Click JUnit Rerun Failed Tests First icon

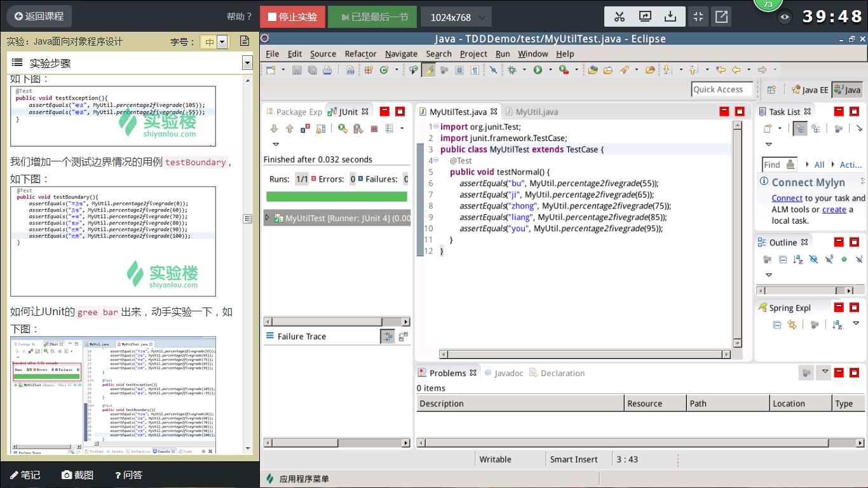coord(358,128)
